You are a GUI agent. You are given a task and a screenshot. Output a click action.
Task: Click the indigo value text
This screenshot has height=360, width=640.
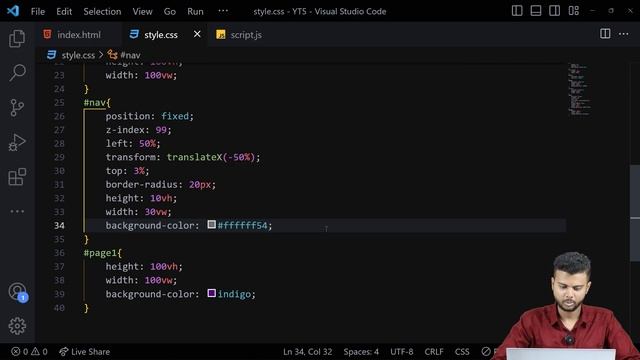tap(234, 294)
